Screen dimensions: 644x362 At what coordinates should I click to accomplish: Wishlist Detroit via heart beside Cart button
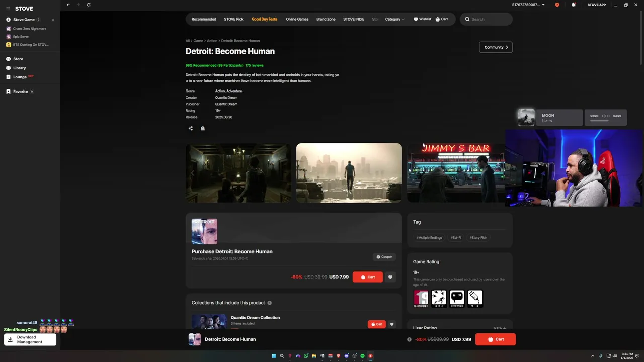390,277
